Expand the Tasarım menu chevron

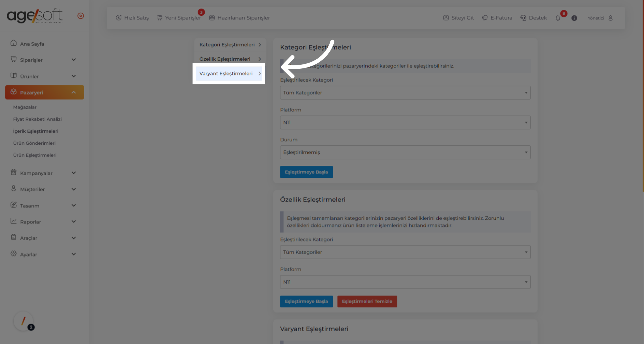click(x=74, y=205)
